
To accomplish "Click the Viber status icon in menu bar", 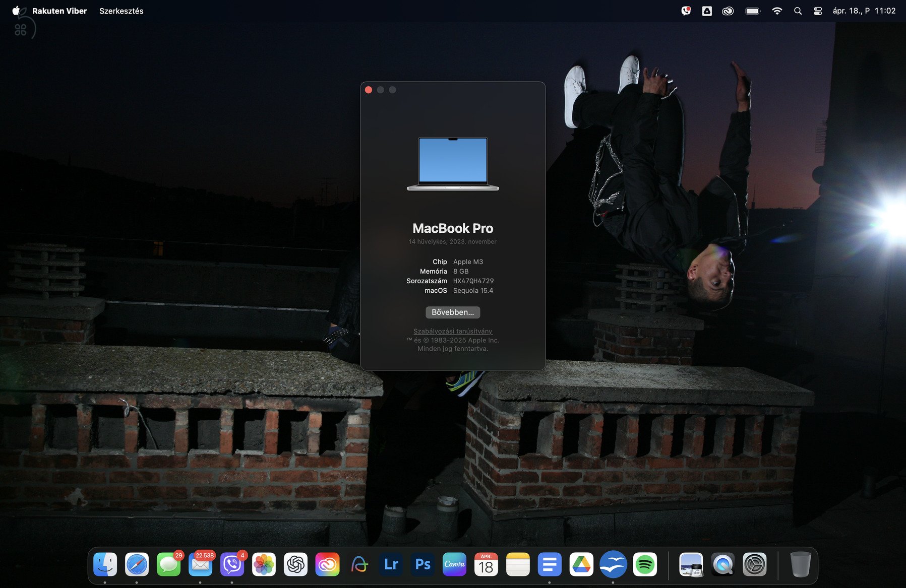I will point(686,11).
